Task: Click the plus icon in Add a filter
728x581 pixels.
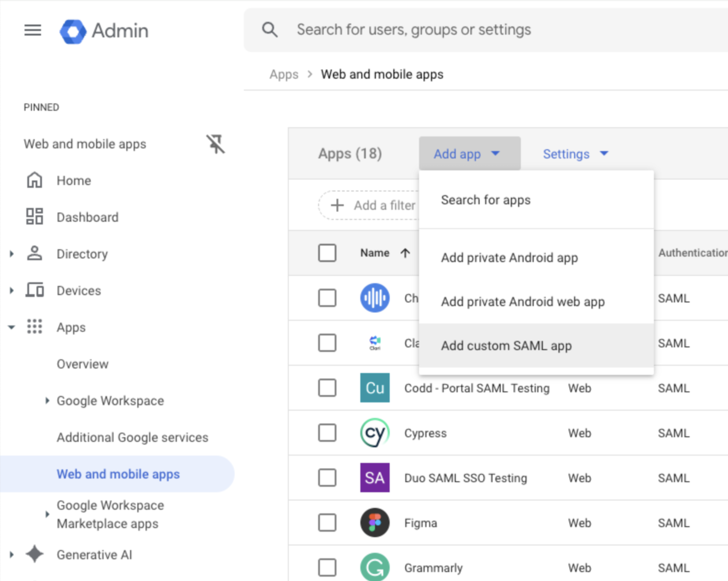Action: (x=337, y=205)
